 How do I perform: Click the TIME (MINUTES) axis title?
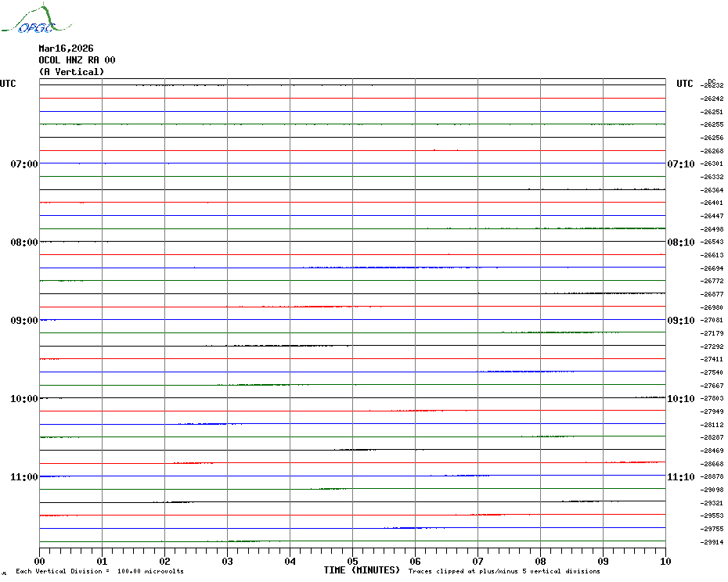click(x=362, y=570)
